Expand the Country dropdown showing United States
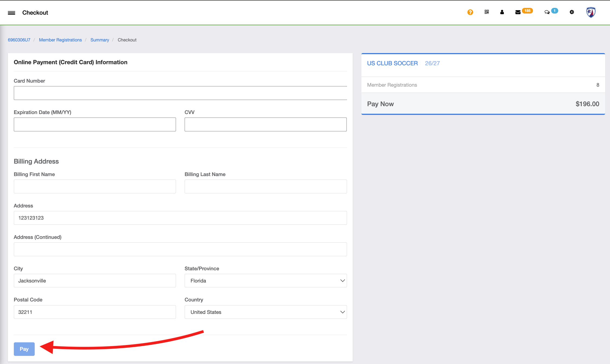The width and height of the screenshot is (610, 364). tap(266, 312)
